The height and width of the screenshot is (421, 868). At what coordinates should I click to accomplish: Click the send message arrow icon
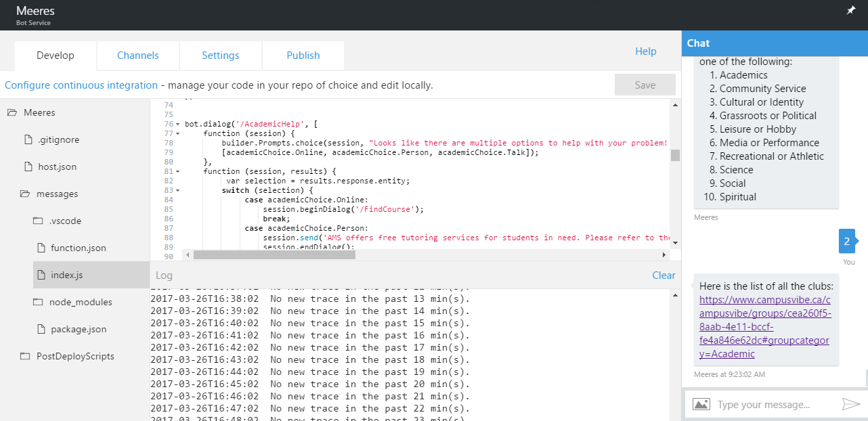(x=850, y=404)
